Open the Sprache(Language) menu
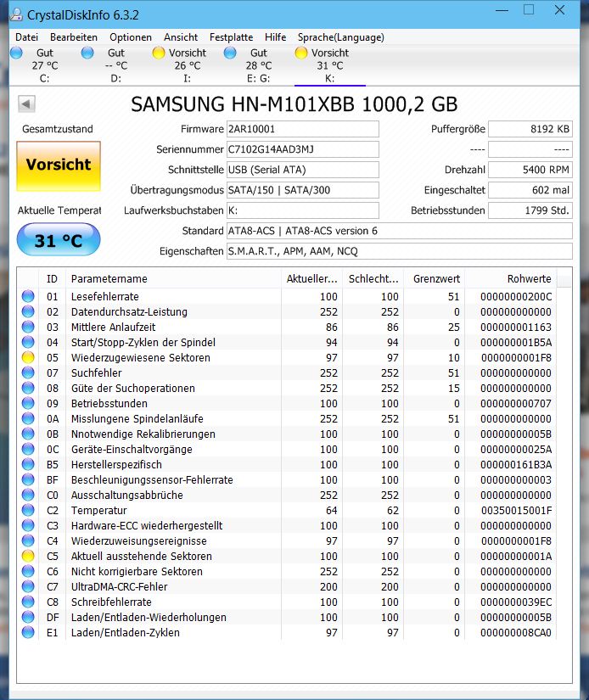Image resolution: width=589 pixels, height=700 pixels. point(340,37)
